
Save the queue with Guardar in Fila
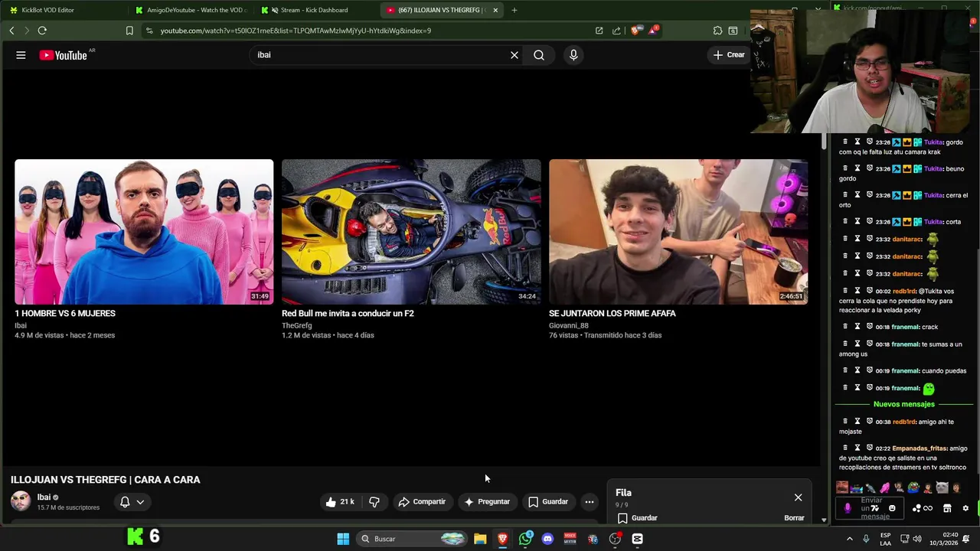click(637, 518)
